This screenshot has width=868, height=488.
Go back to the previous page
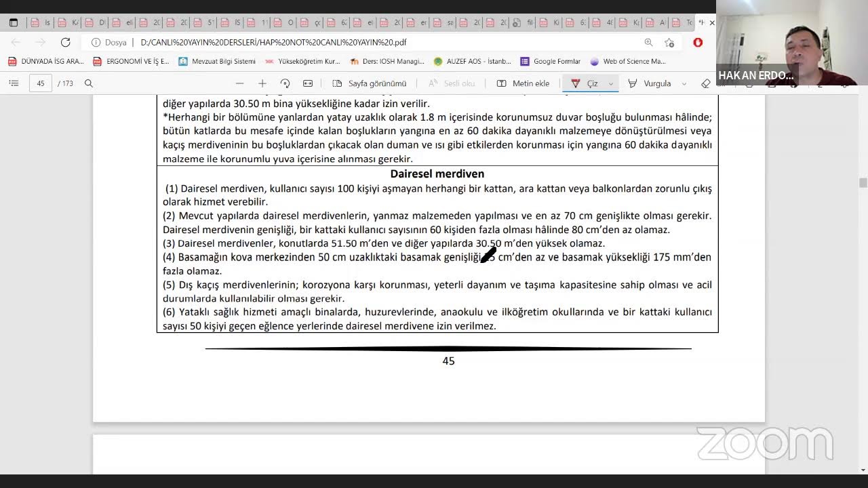tap(16, 42)
